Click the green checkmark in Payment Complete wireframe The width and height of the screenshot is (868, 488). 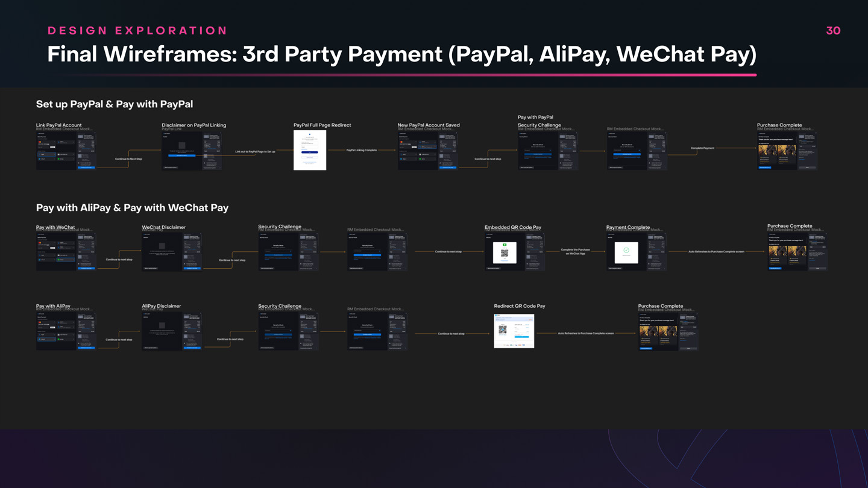[x=626, y=250]
